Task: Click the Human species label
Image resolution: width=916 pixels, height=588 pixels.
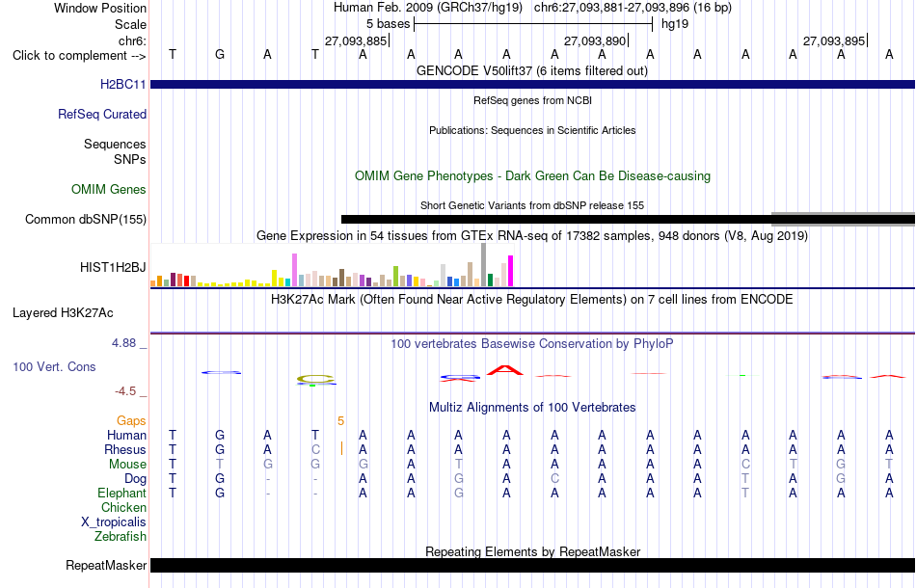Action: [126, 436]
